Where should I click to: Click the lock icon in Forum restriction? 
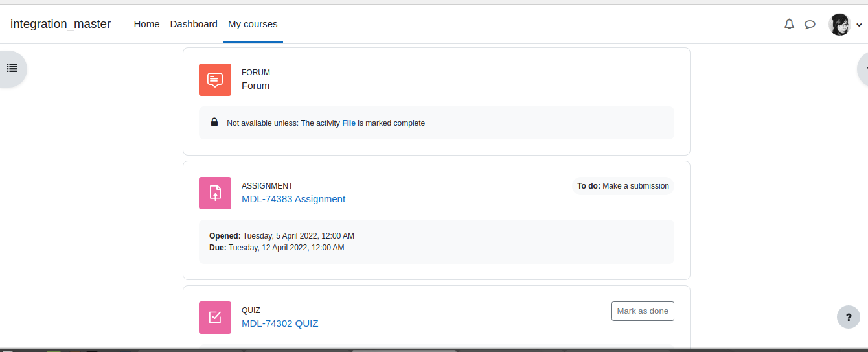(214, 122)
